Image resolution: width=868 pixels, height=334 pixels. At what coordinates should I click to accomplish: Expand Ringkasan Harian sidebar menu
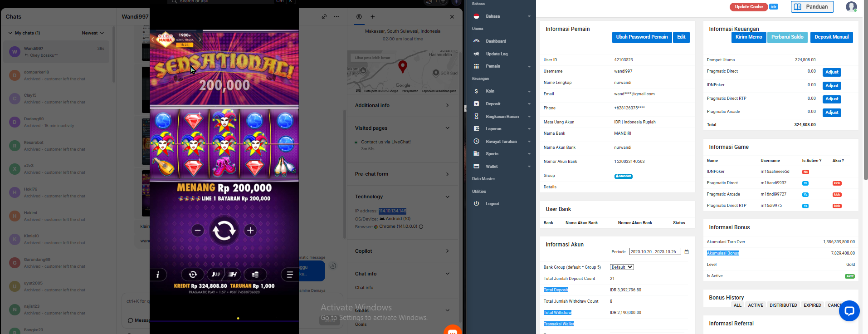(502, 117)
